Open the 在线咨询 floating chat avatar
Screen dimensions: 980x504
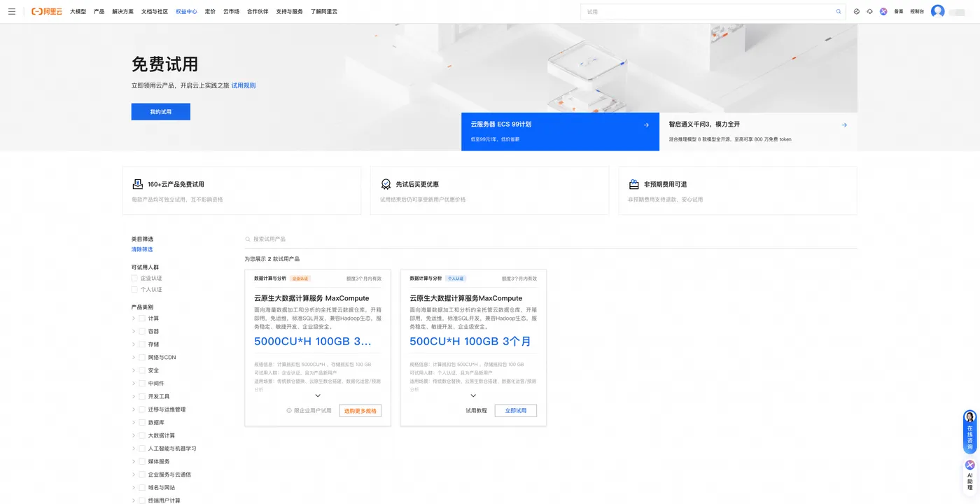(x=969, y=417)
